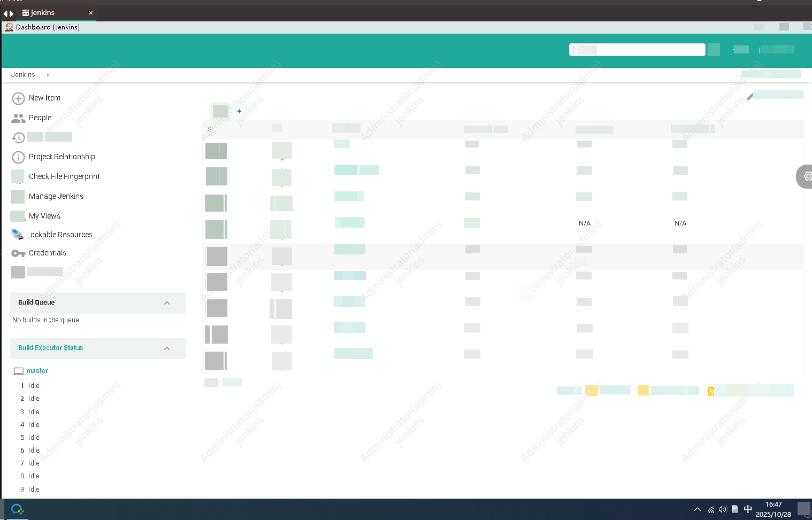The width and height of the screenshot is (812, 520).
Task: Add a new view with plus tab
Action: click(239, 111)
